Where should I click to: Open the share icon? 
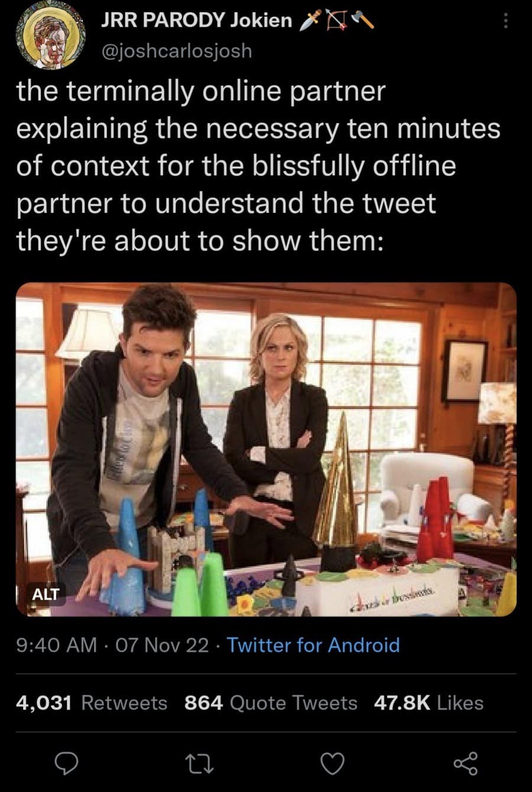tap(465, 765)
